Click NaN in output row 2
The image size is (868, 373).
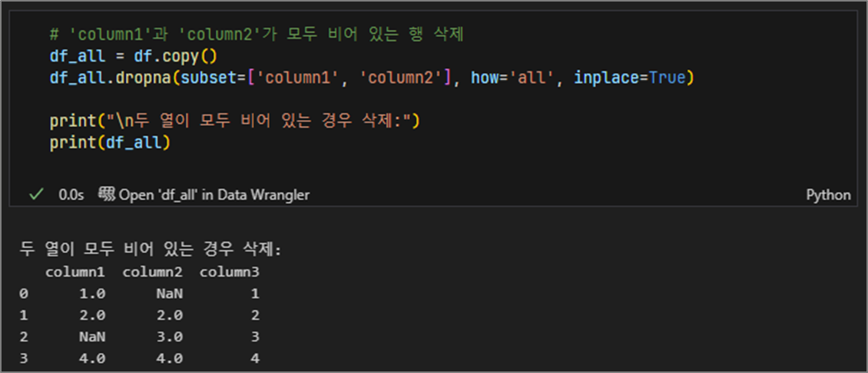(x=92, y=337)
